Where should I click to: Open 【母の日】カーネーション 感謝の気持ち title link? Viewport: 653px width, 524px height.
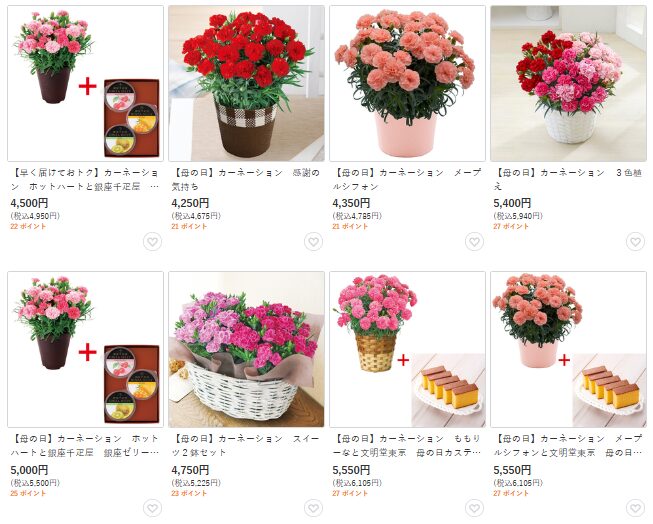(x=246, y=180)
